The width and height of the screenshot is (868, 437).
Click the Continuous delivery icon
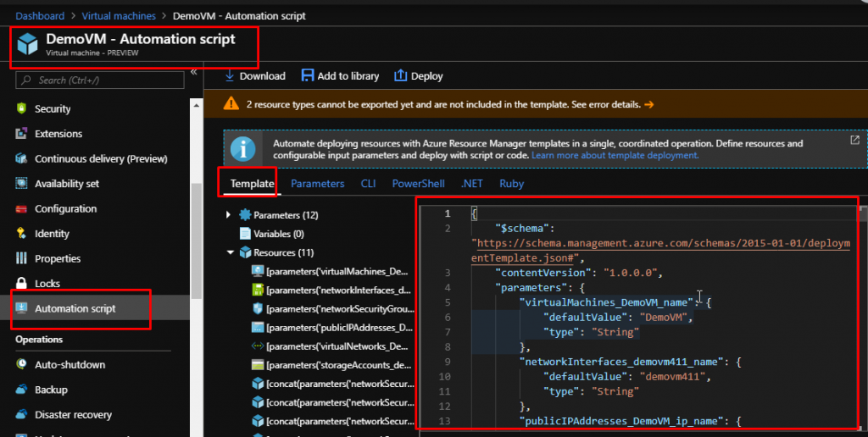pyautogui.click(x=21, y=158)
